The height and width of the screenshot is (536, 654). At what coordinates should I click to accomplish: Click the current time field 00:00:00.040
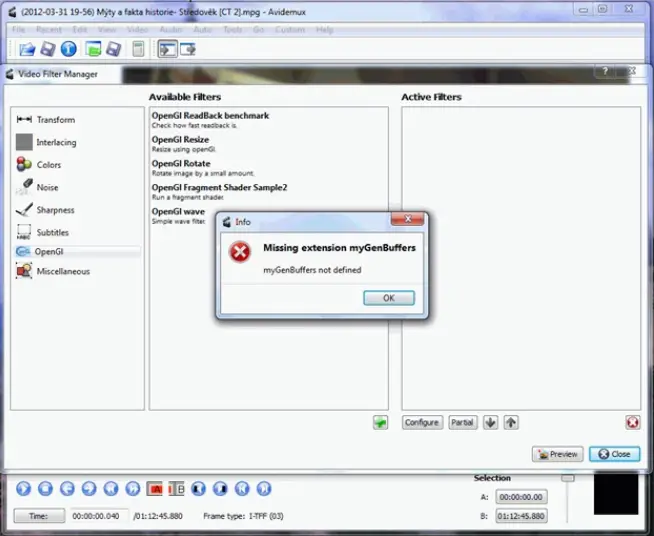coord(99,516)
